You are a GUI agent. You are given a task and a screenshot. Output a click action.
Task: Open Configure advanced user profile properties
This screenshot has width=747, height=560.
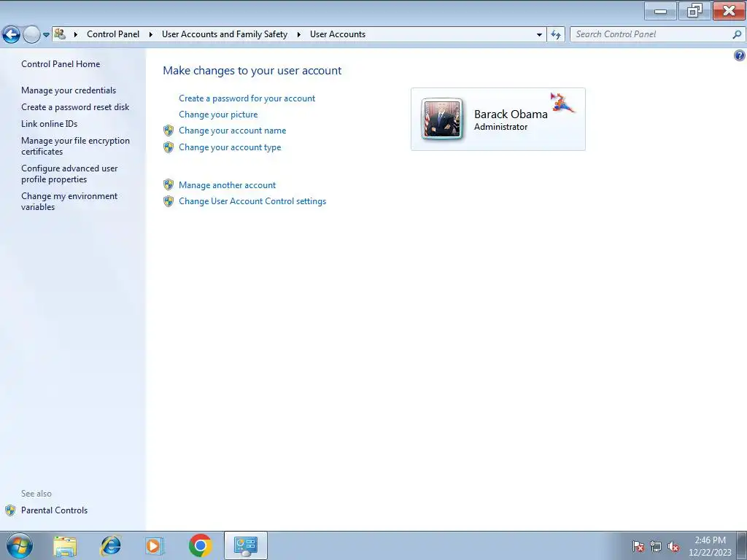tap(69, 174)
